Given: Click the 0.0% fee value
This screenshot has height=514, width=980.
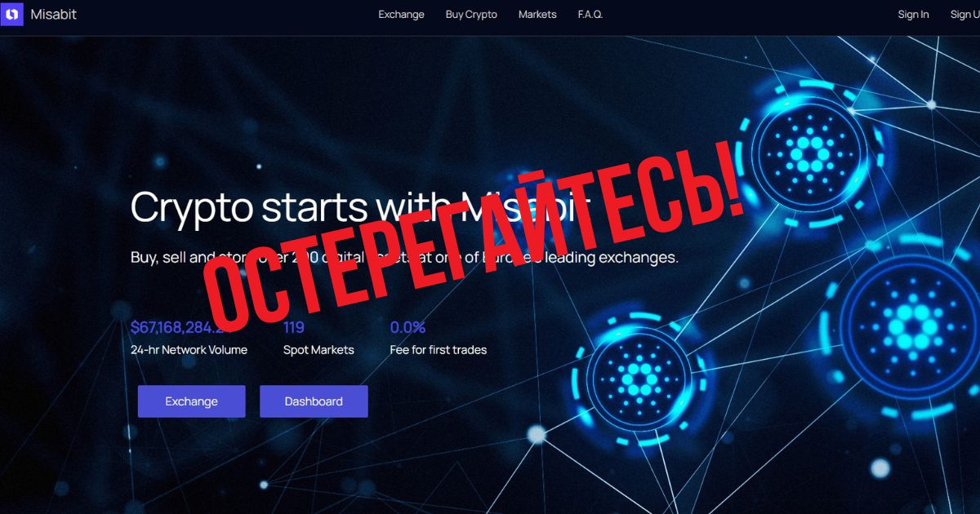Looking at the screenshot, I should click(408, 328).
